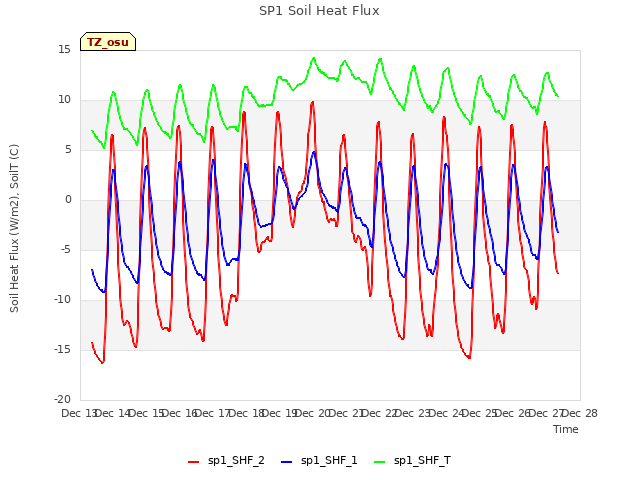
Task: Click the TZ_osu annotation label
Action: pos(108,42)
